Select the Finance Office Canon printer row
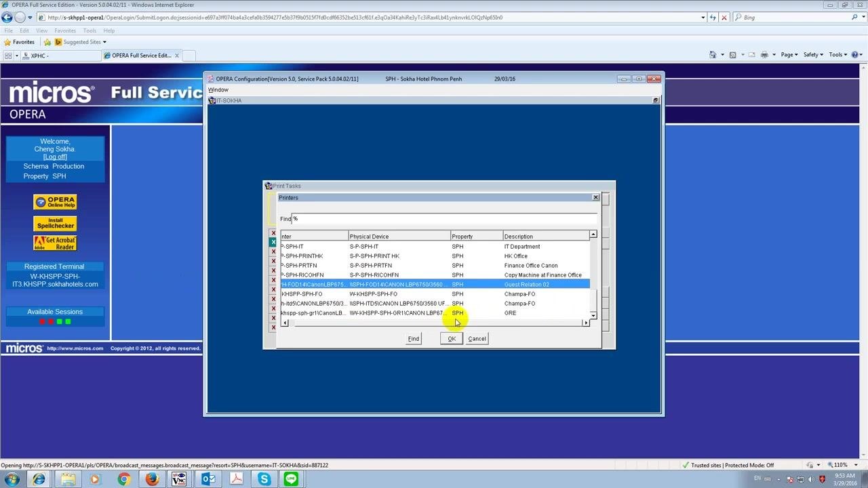The image size is (868, 488). pos(435,266)
